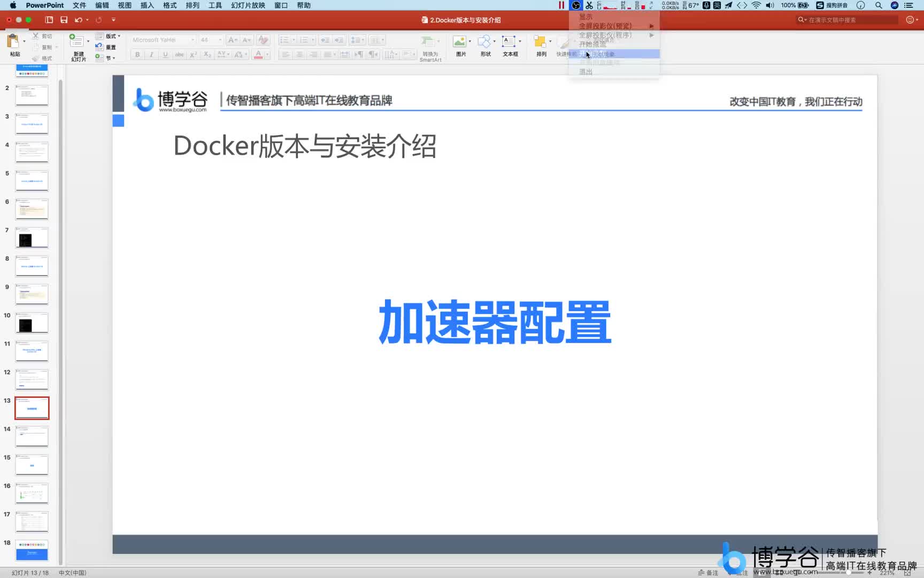The width and height of the screenshot is (924, 578).
Task: Insert a new slide with 新建幻灯片
Action: 78,47
